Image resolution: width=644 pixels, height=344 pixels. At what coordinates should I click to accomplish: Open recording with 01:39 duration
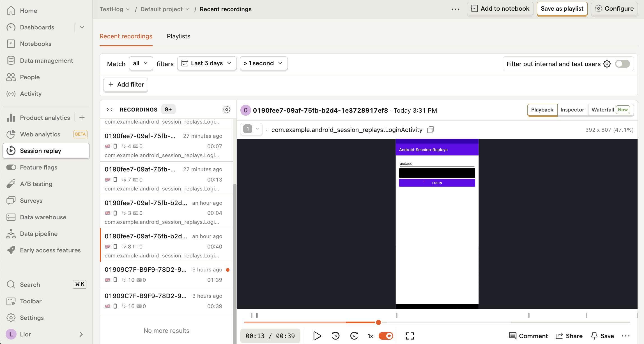tap(167, 275)
